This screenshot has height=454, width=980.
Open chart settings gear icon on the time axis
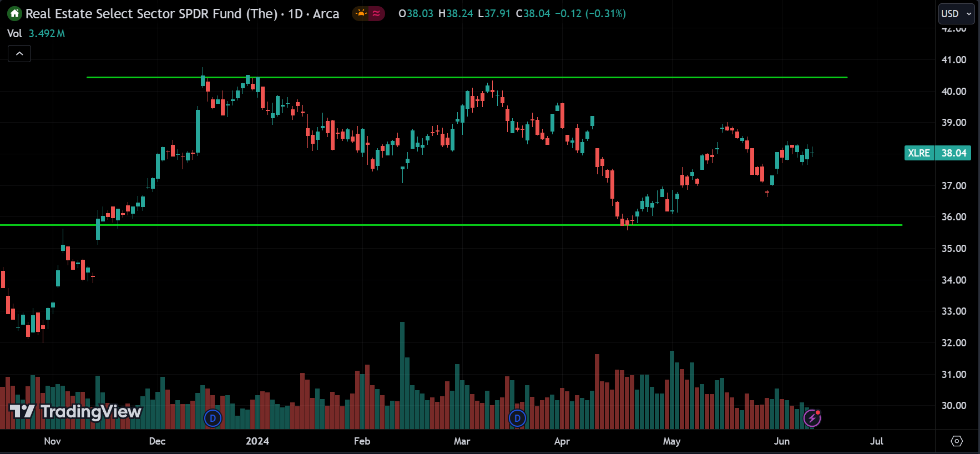pyautogui.click(x=957, y=441)
